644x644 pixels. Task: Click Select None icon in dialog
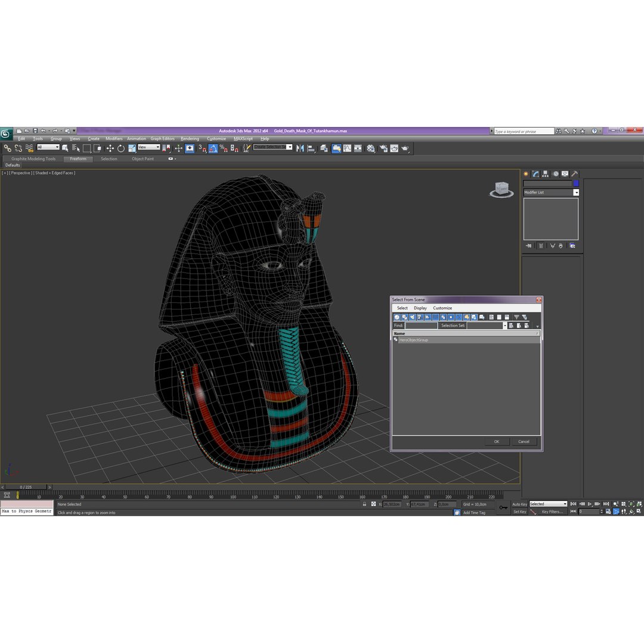point(499,317)
